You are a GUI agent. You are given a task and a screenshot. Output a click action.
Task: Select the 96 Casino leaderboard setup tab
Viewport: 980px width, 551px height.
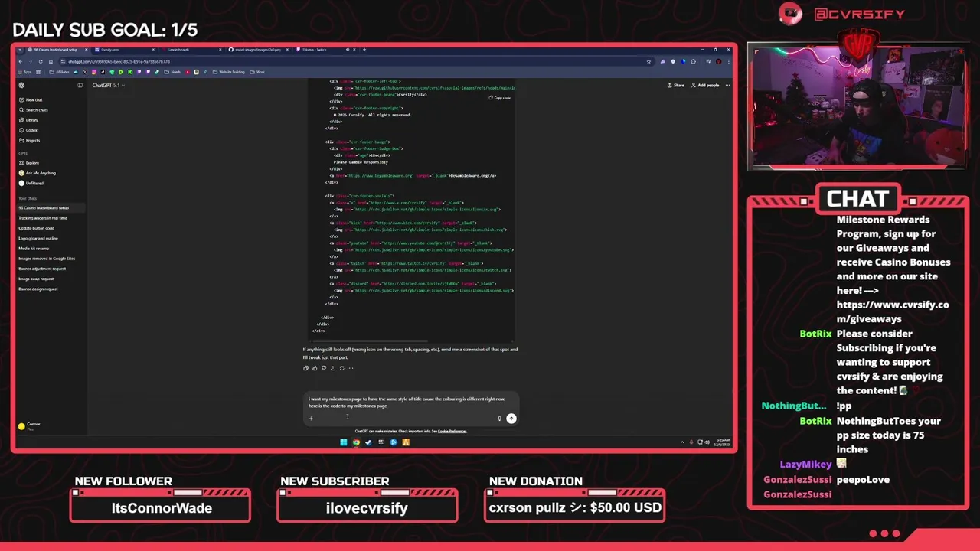click(x=58, y=50)
